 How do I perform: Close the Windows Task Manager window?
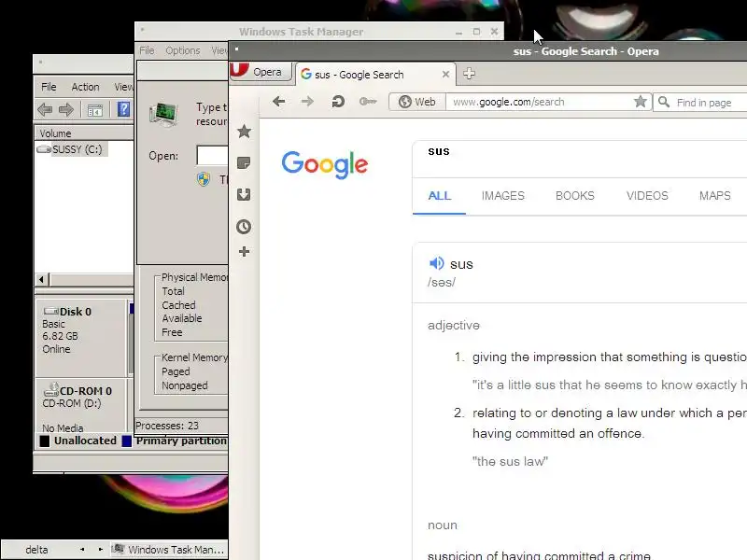click(x=495, y=32)
